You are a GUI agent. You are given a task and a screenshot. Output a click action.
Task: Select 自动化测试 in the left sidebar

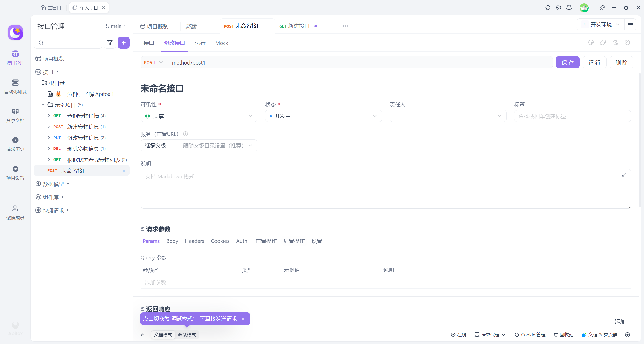tap(15, 87)
